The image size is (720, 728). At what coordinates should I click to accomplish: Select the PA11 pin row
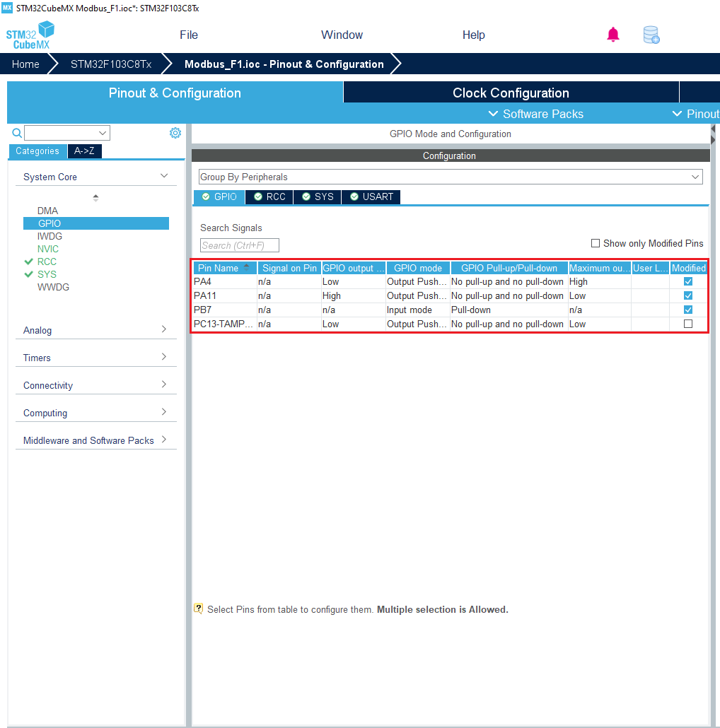450,295
